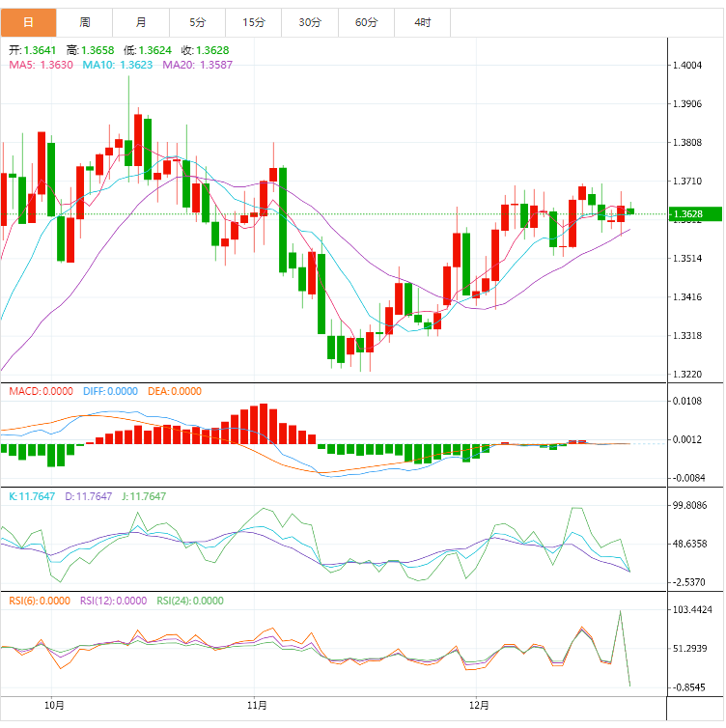Click the -2.5370 KDJ axis value
Screen dimensions: 726x728
pos(689,582)
